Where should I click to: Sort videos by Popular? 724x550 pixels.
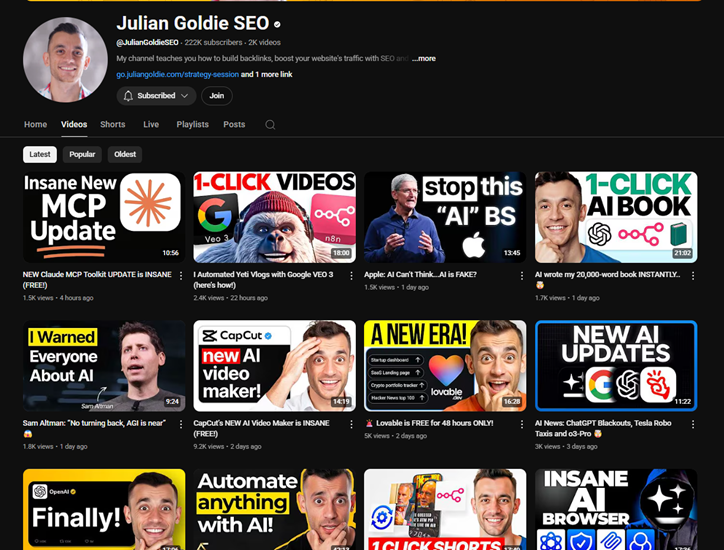(x=82, y=154)
